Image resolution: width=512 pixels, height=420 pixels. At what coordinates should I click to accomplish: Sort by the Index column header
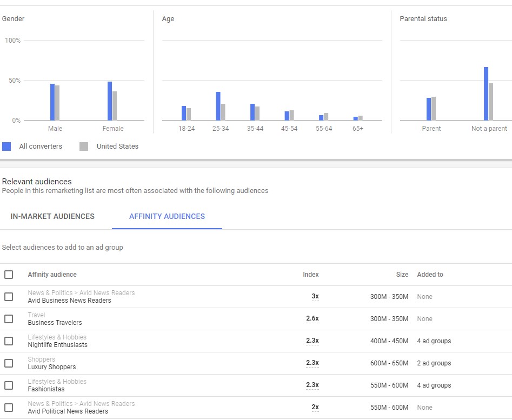[310, 275]
